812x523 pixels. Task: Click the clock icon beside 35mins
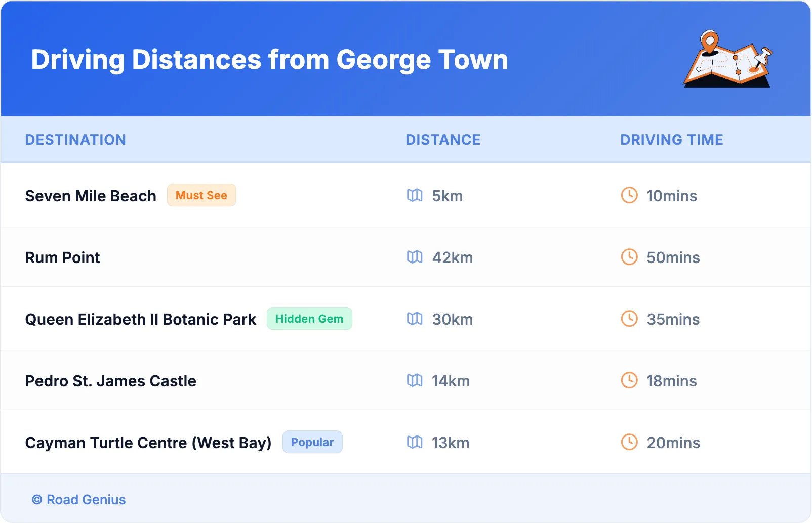click(x=629, y=319)
